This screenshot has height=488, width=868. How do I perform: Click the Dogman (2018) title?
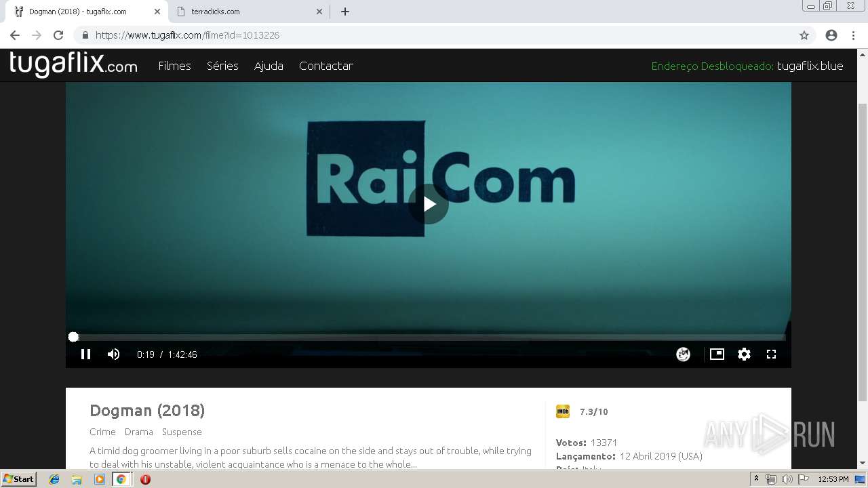[147, 410]
